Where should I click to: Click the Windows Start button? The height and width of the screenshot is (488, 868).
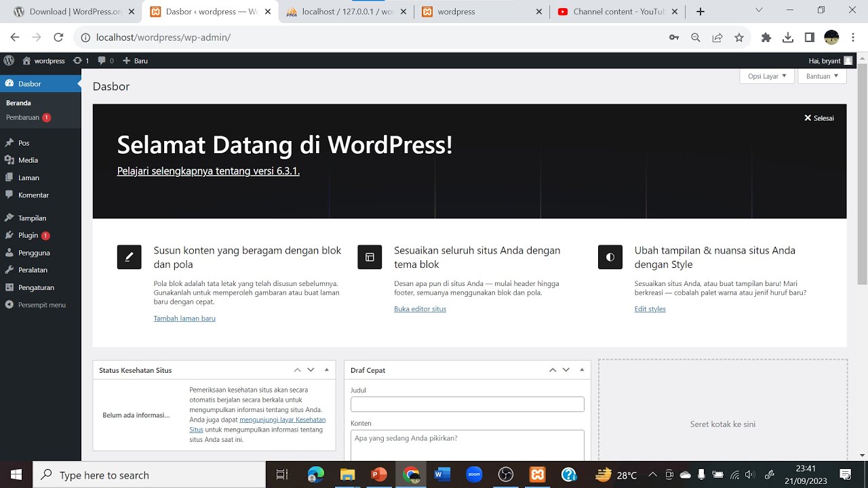[16, 474]
